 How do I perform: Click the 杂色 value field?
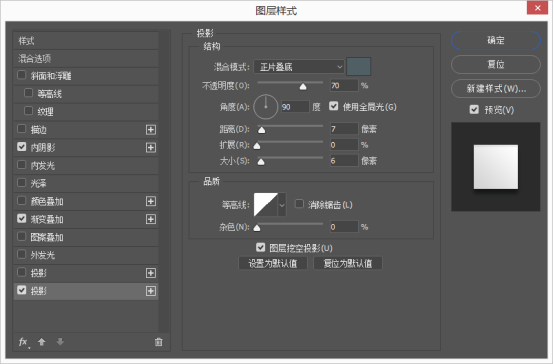point(344,227)
